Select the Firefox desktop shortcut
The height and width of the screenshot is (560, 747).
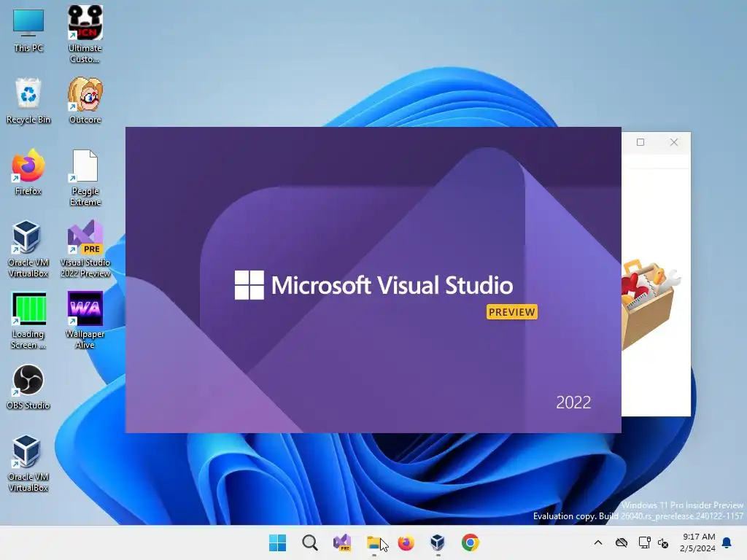(x=28, y=172)
